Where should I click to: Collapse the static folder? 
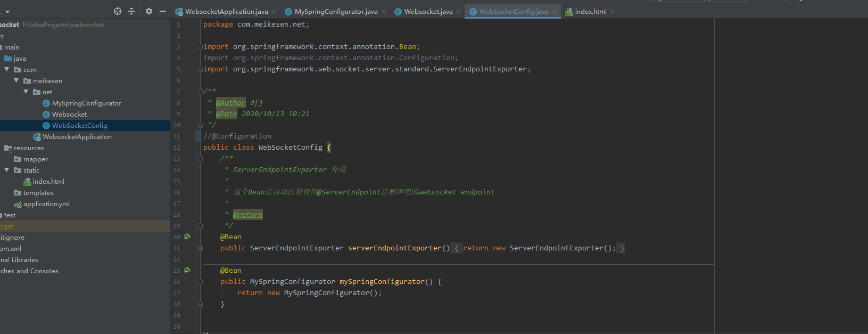coord(7,170)
